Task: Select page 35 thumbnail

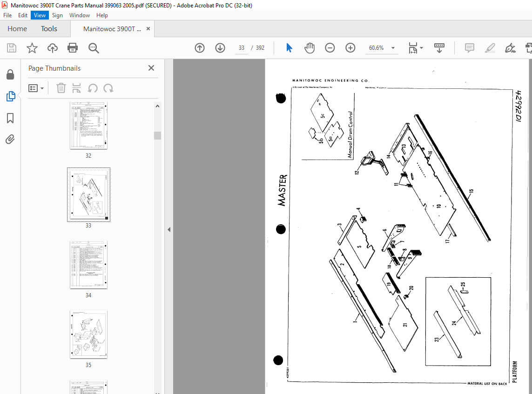Action: coord(88,334)
